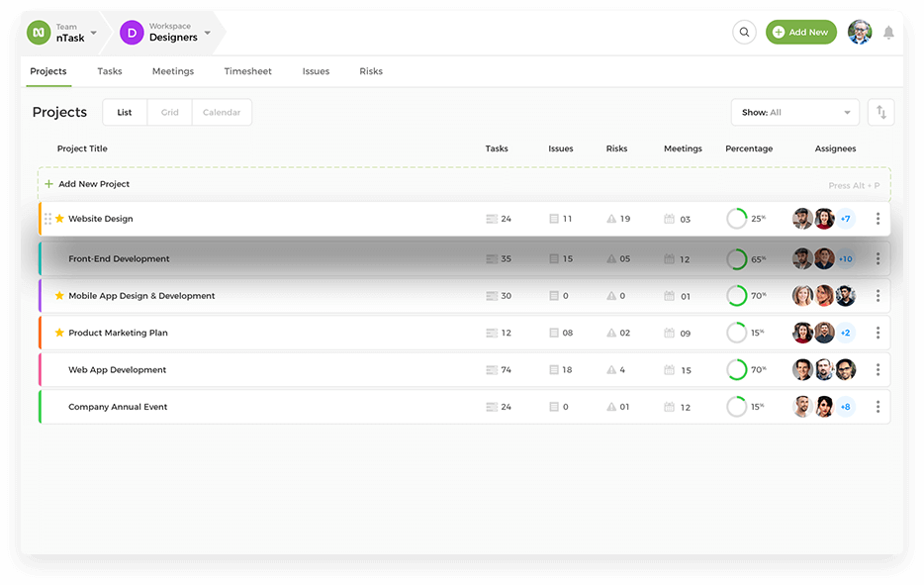Expand the Workspace Designers dropdown
924x585 pixels.
click(208, 33)
